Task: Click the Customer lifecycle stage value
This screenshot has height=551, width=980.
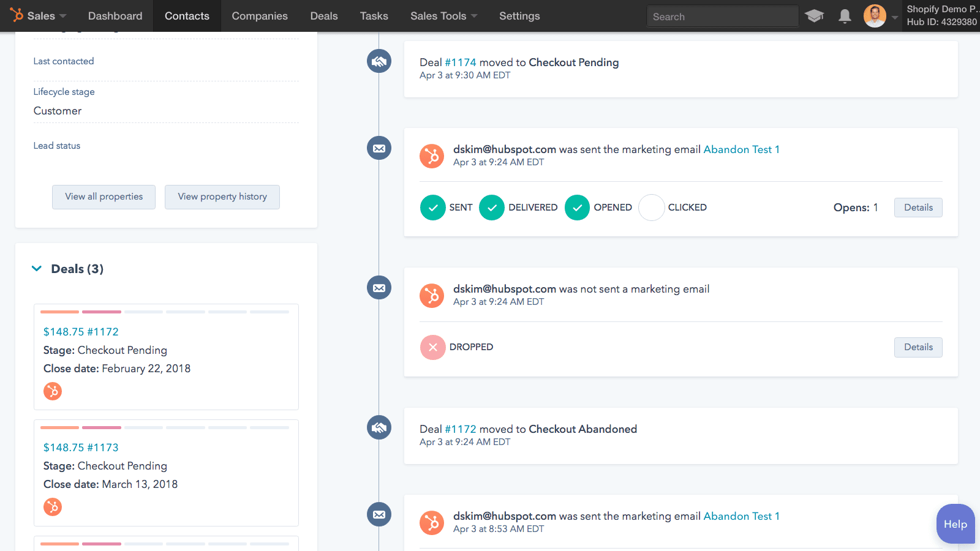Action: pyautogui.click(x=58, y=111)
